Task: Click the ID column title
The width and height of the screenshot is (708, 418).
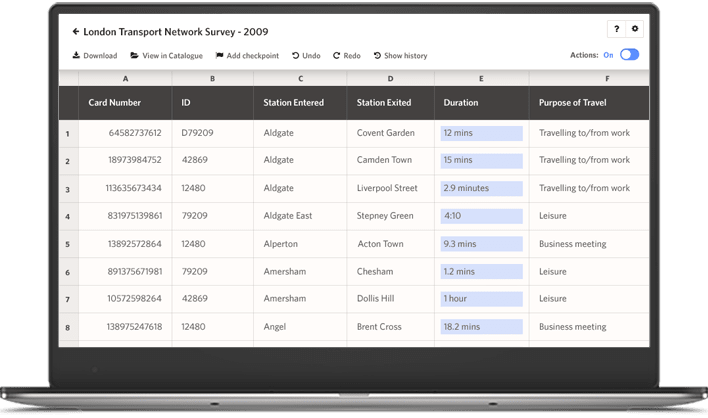Action: click(x=186, y=102)
